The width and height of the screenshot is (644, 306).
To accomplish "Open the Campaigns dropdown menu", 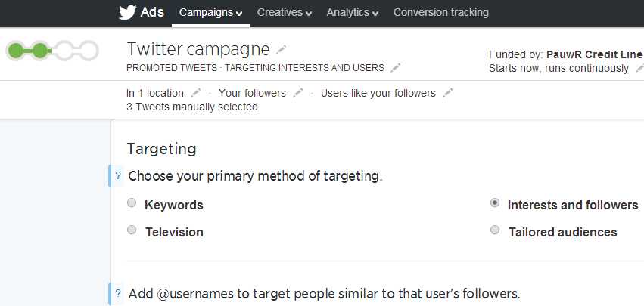I will (x=210, y=13).
